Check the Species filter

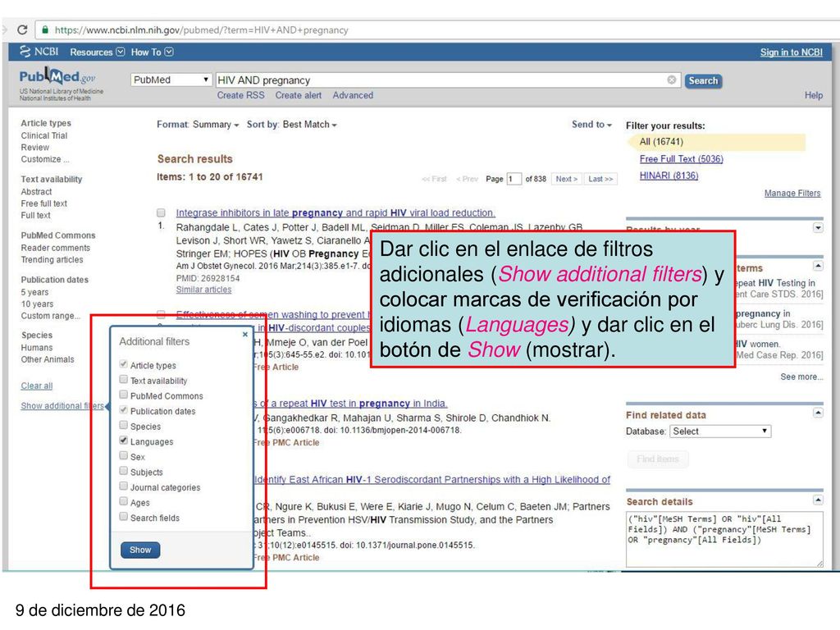click(x=123, y=426)
